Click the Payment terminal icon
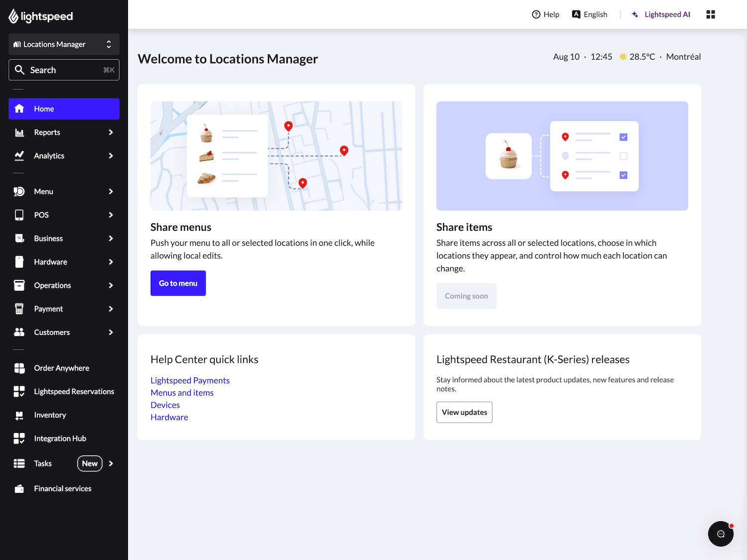This screenshot has width=747, height=560. tap(19, 309)
